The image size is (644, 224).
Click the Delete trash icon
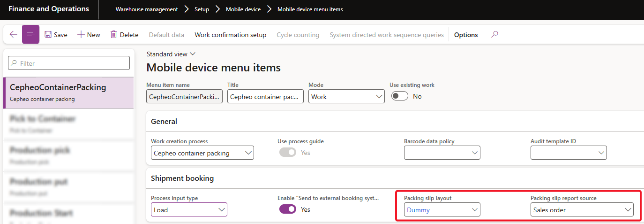114,35
